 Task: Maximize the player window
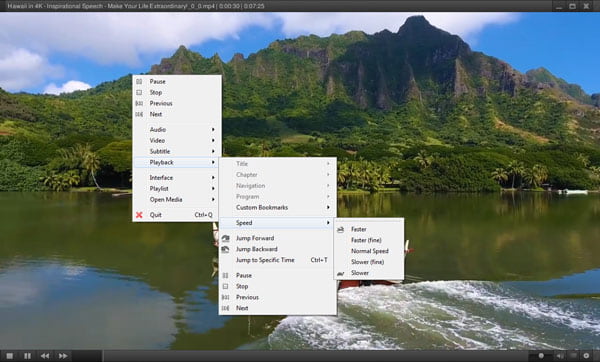572,6
